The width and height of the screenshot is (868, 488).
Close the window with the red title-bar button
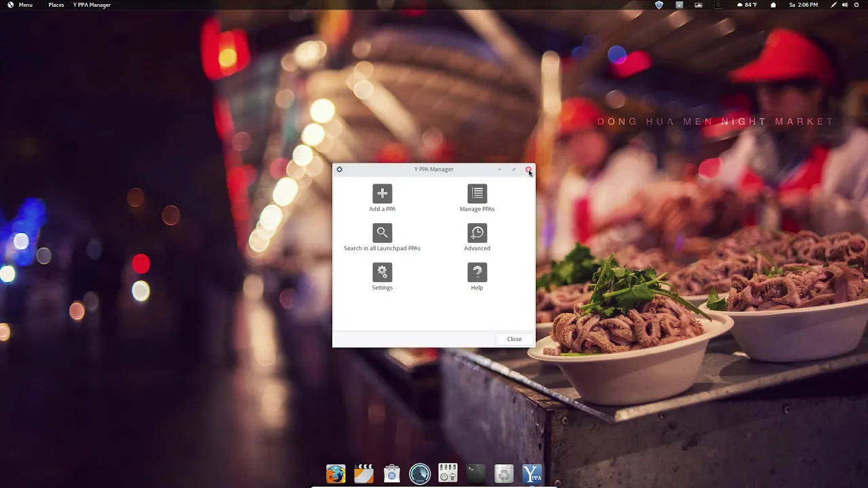(x=528, y=169)
